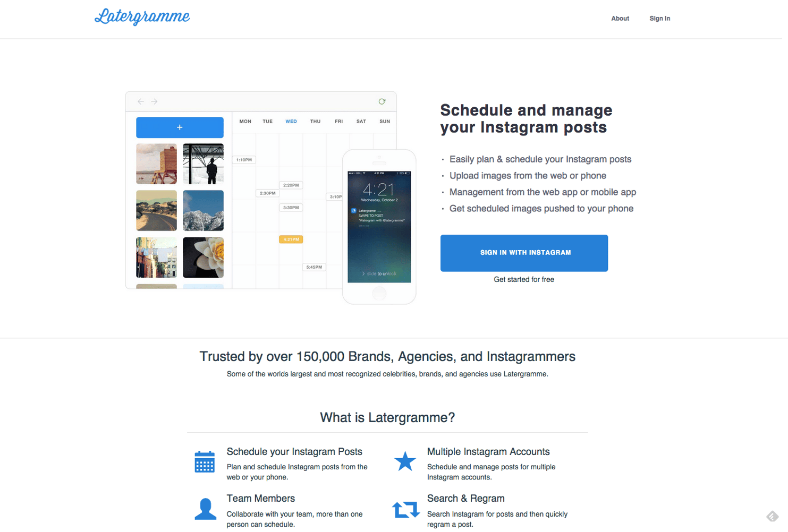Click the TUE column header

pos(268,122)
